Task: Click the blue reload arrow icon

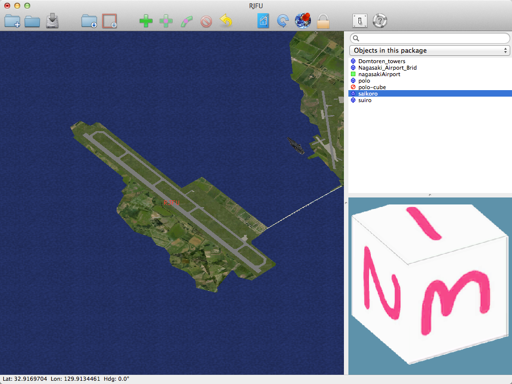Action: click(x=283, y=21)
